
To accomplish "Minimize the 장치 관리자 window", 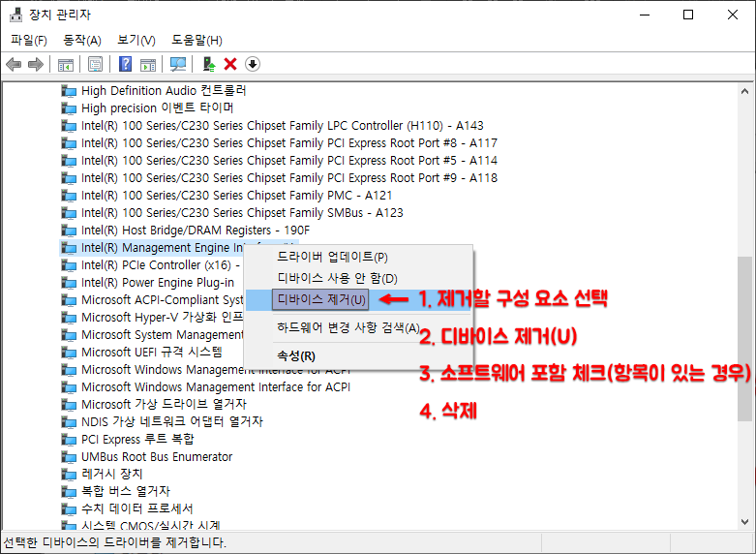I will [x=645, y=15].
